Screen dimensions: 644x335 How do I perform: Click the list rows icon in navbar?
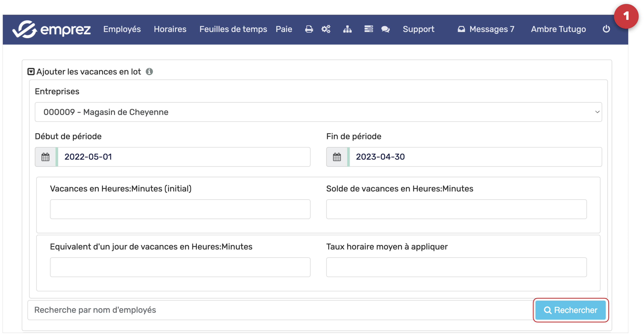pyautogui.click(x=369, y=29)
